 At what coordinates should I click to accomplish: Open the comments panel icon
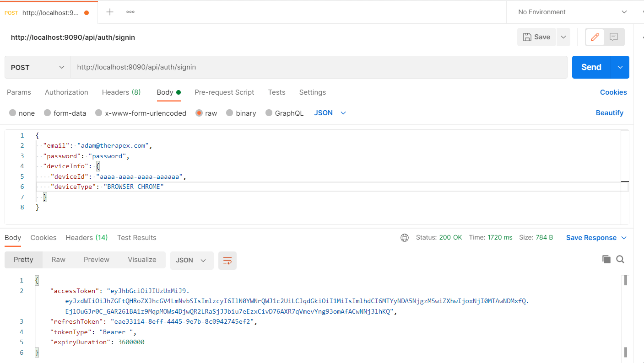tap(613, 37)
